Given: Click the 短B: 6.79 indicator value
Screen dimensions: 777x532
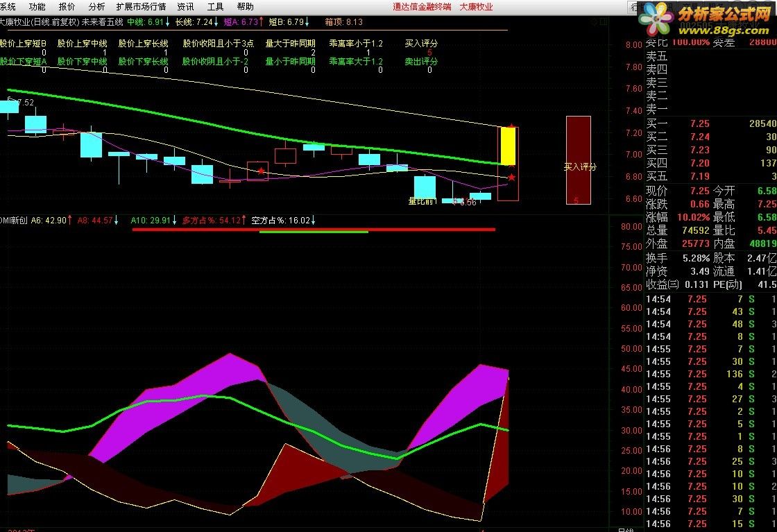Looking at the screenshot, I should (289, 22).
